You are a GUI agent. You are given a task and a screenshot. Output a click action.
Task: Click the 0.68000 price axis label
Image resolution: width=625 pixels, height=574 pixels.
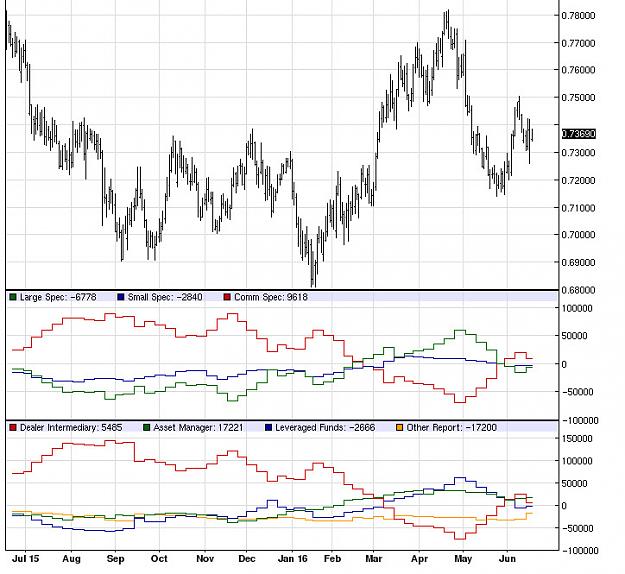pos(578,290)
